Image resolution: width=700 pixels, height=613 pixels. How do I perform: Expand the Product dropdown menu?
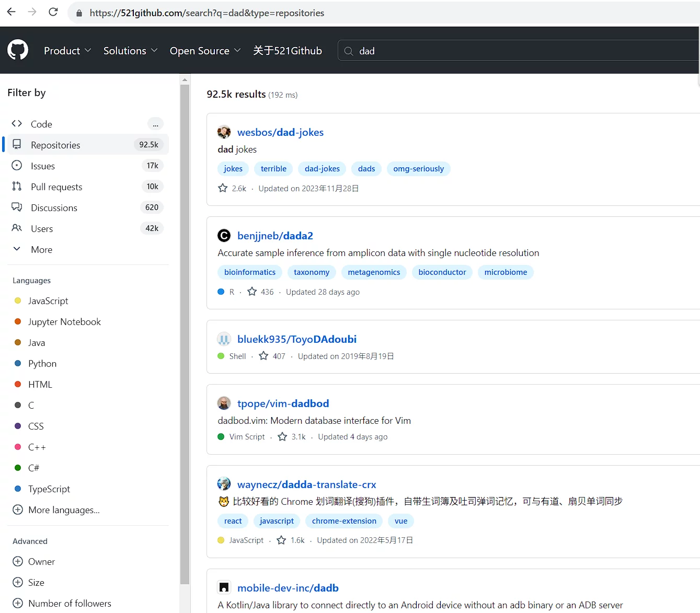click(67, 51)
